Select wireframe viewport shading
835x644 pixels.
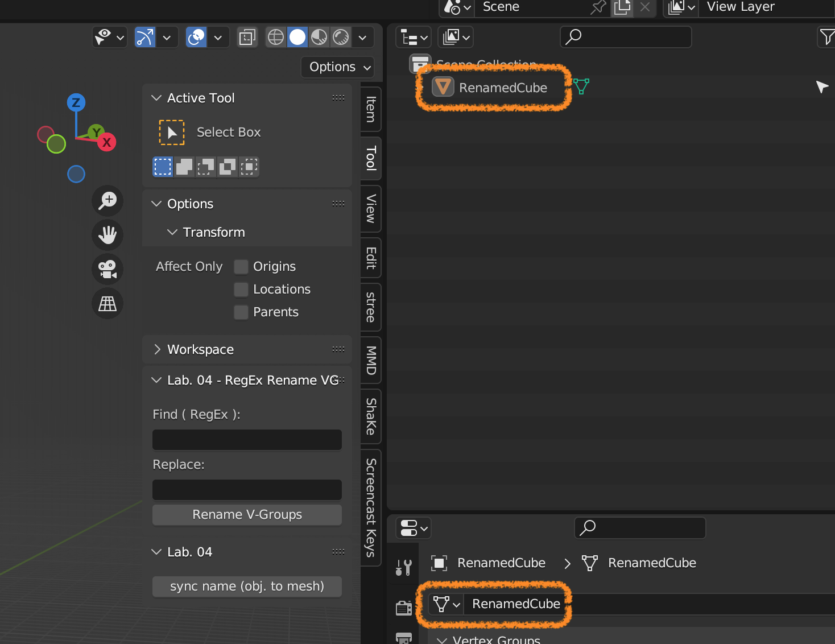[276, 38]
